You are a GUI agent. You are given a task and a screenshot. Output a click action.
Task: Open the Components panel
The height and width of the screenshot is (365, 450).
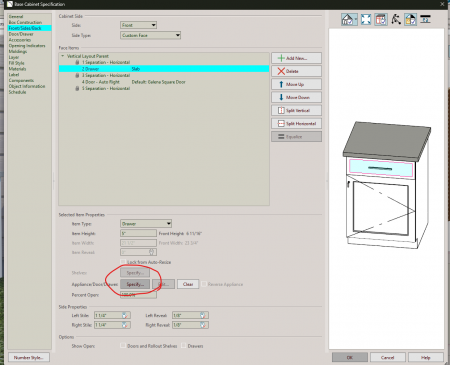(21, 80)
